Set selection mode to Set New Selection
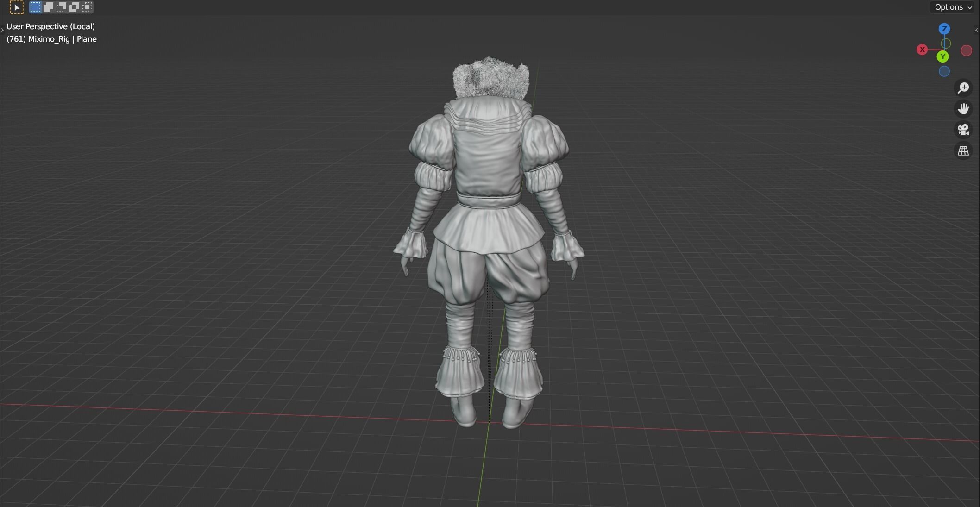980x507 pixels. pyautogui.click(x=35, y=7)
